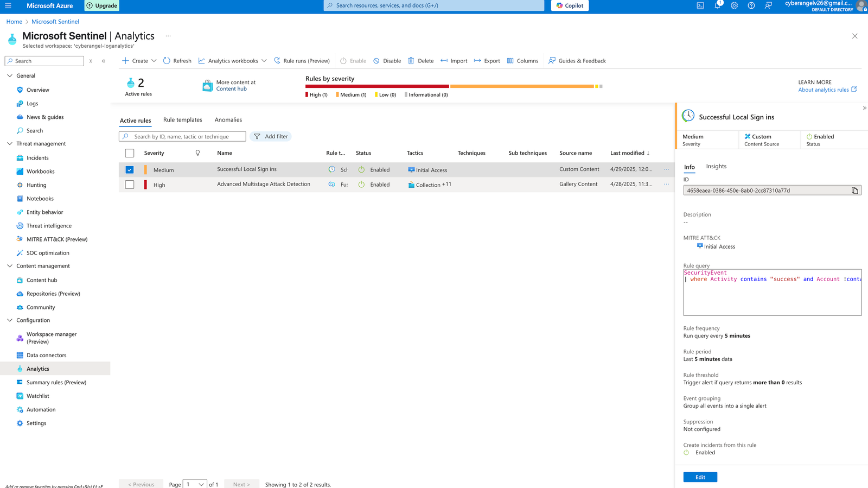
Task: Click Refresh in the toolbar
Action: (177, 61)
